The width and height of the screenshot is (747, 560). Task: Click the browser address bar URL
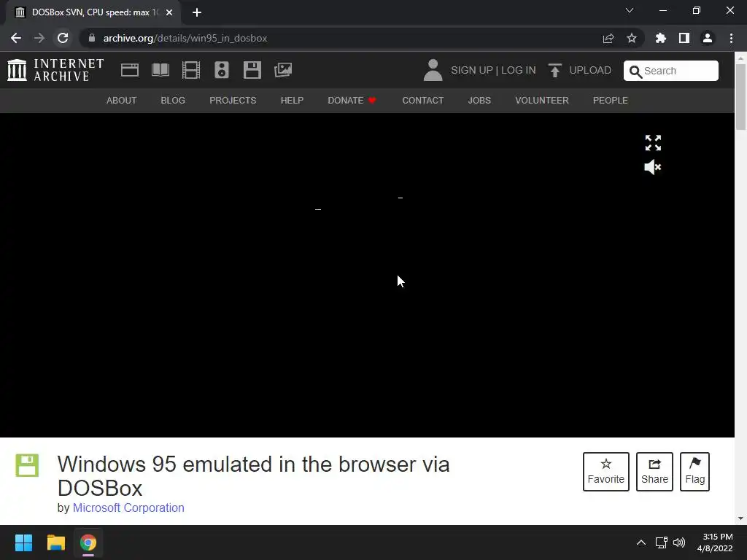tap(185, 38)
